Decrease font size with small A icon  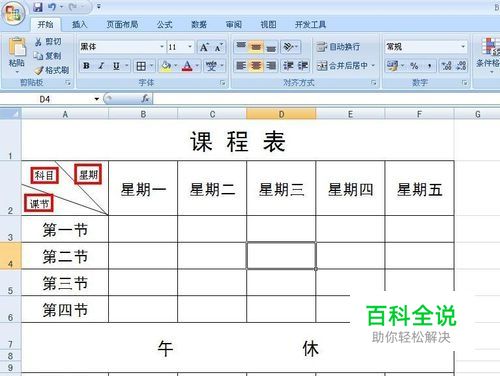click(218, 47)
